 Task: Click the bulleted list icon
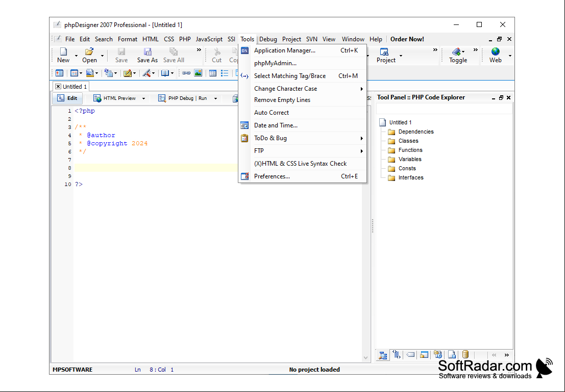point(225,73)
